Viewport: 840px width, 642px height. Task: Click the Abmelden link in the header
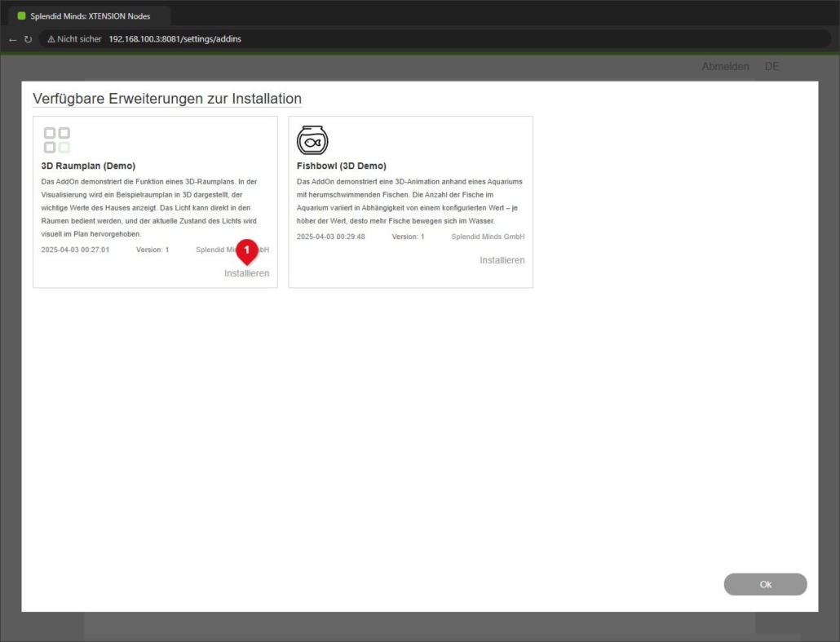(725, 66)
